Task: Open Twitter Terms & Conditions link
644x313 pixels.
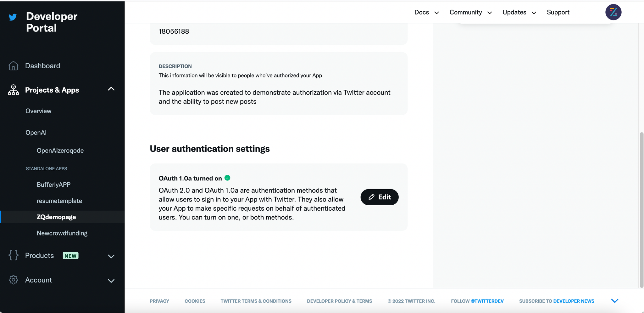Action: point(256,301)
